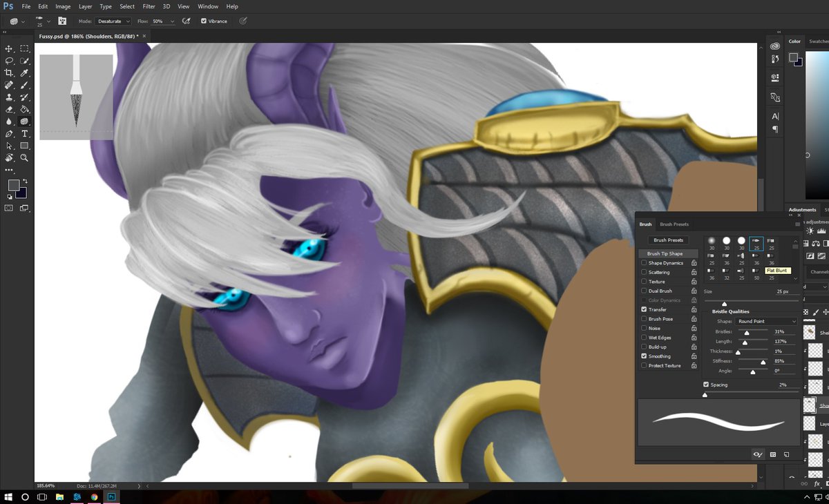This screenshot has width=829, height=504.
Task: Select the Eyedropper tool
Action: click(24, 72)
